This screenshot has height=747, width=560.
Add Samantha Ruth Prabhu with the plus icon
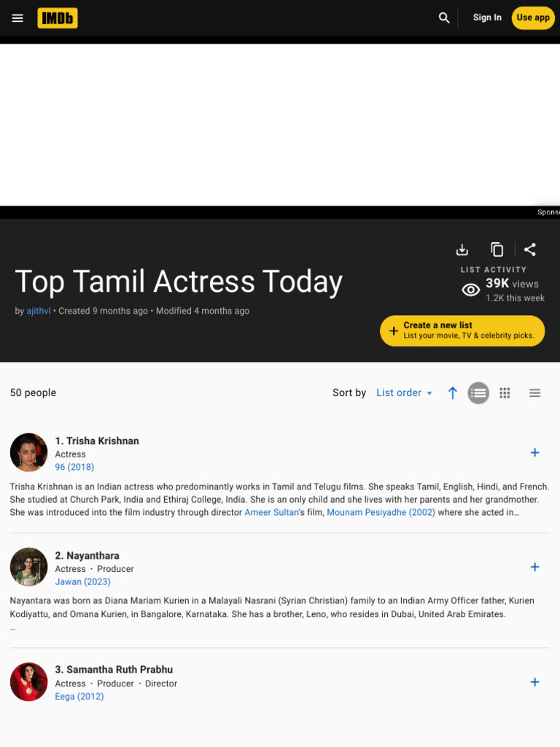(x=534, y=682)
